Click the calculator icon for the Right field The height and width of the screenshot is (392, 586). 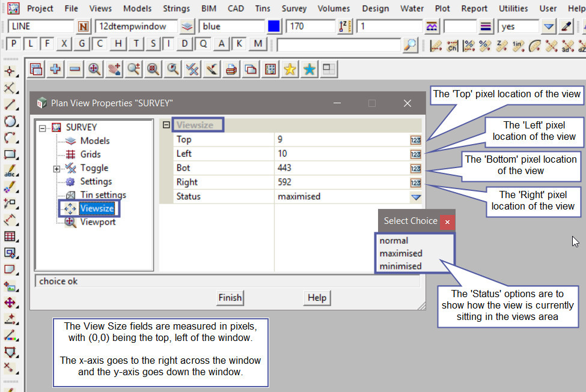(415, 182)
